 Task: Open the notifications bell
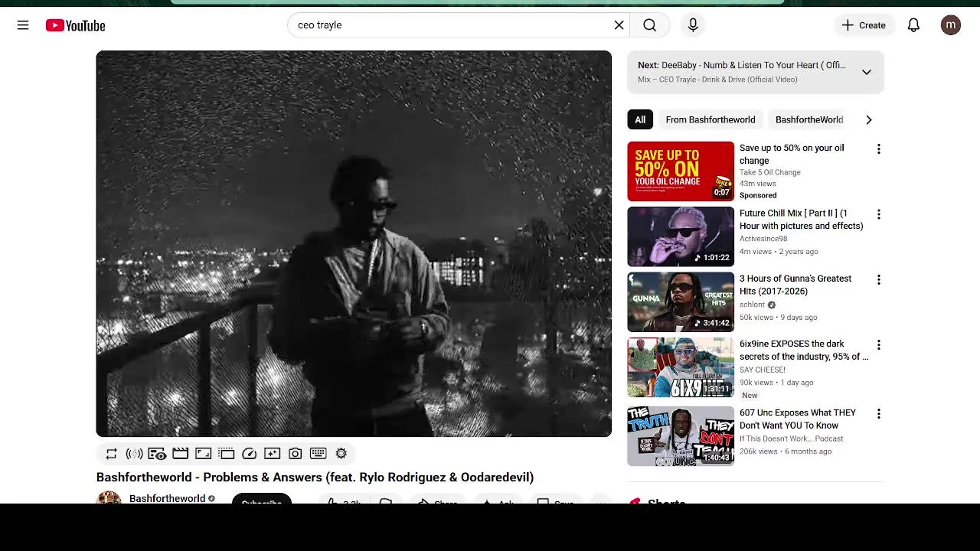(x=913, y=25)
